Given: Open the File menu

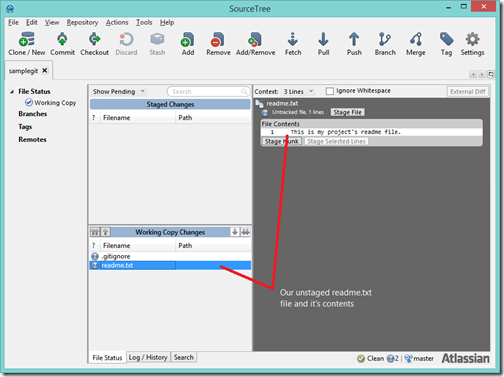Looking at the screenshot, I should [13, 22].
